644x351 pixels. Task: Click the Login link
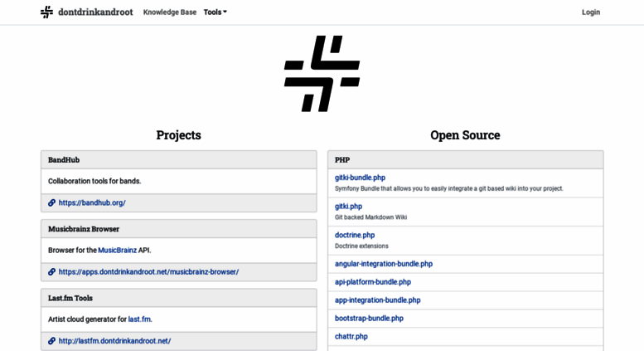click(x=591, y=12)
